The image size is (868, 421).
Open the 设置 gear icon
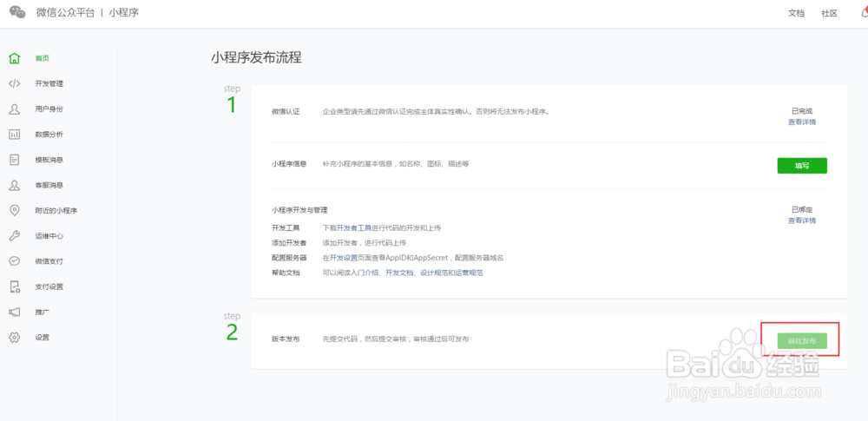click(15, 338)
